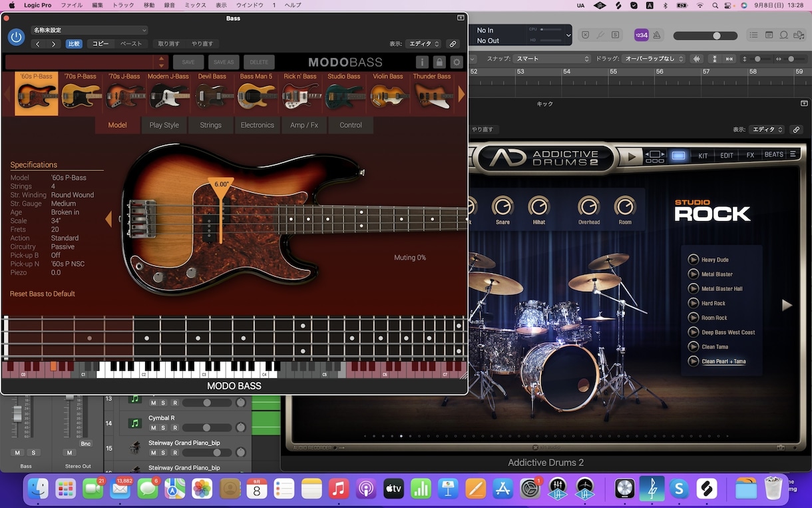Choose the Modern J-Bass model
812x508 pixels.
[168, 94]
